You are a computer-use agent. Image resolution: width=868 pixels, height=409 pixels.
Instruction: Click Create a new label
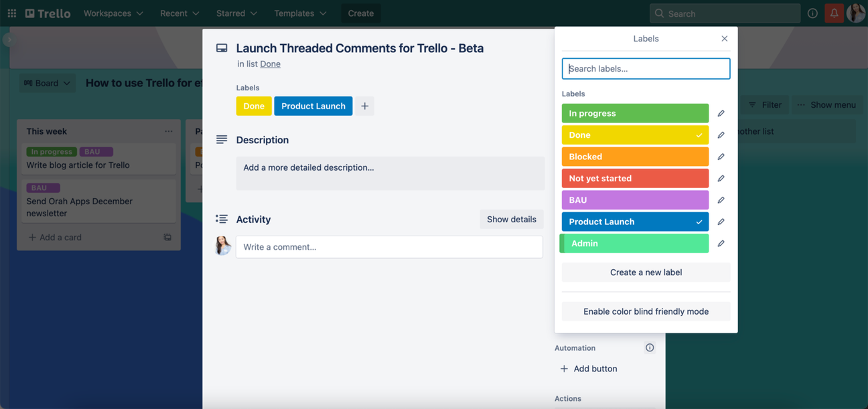(x=646, y=272)
